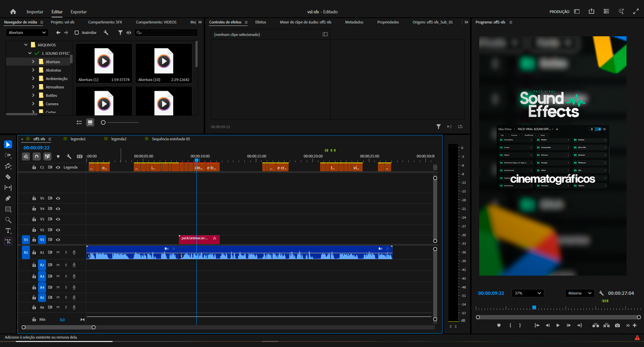Image resolution: width=644 pixels, height=347 pixels.
Task: Click the thumbnail size slider handle
Action: click(103, 123)
